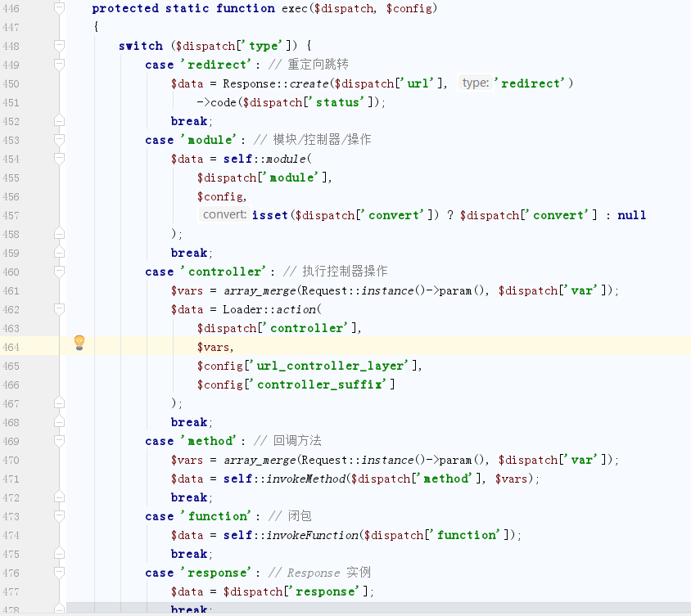Collapse the exec function at line 446
This screenshot has height=616, width=691.
pyautogui.click(x=59, y=8)
